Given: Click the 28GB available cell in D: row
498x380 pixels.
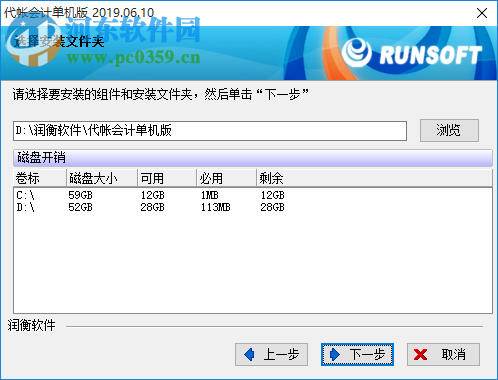Looking at the screenshot, I should (152, 207).
